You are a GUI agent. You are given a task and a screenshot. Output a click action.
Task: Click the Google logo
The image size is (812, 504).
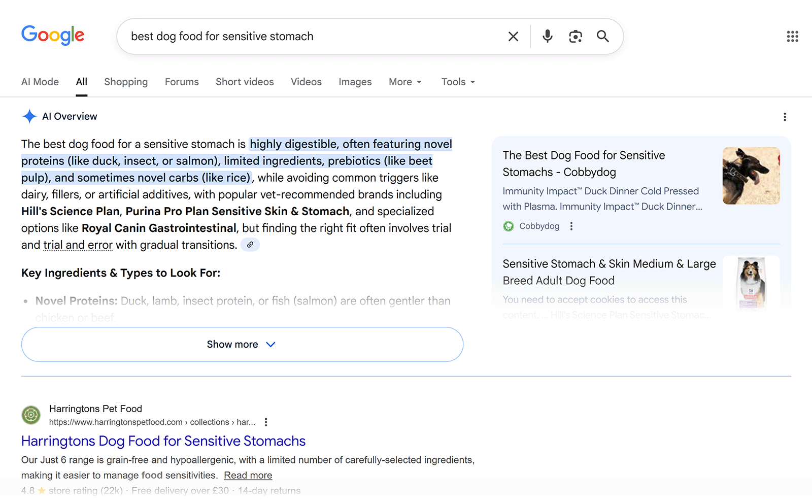tap(53, 35)
